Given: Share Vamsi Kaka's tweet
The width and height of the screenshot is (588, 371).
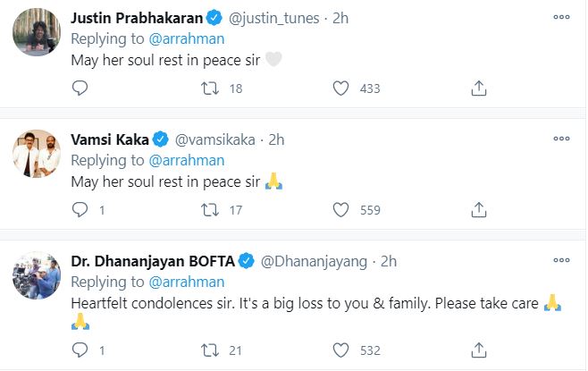Looking at the screenshot, I should [x=479, y=210].
